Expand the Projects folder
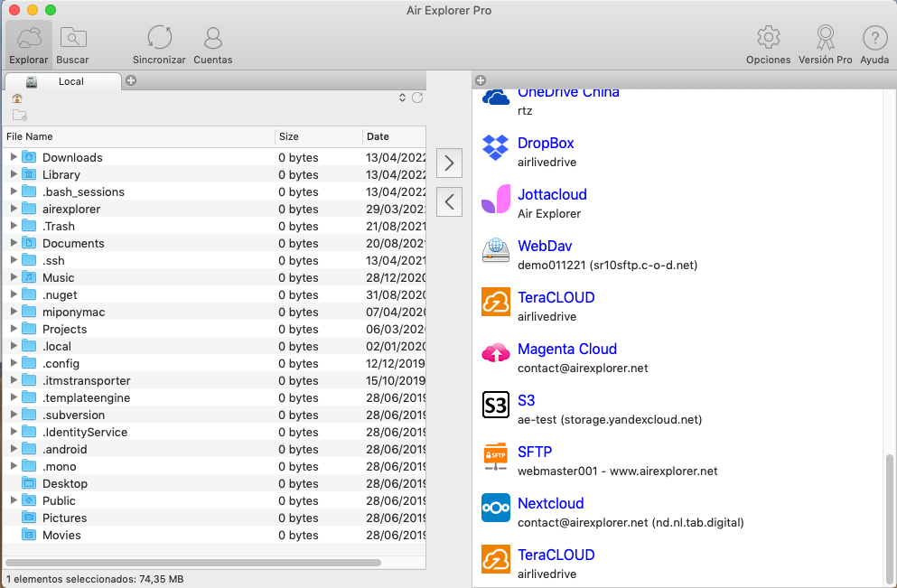 tap(14, 328)
